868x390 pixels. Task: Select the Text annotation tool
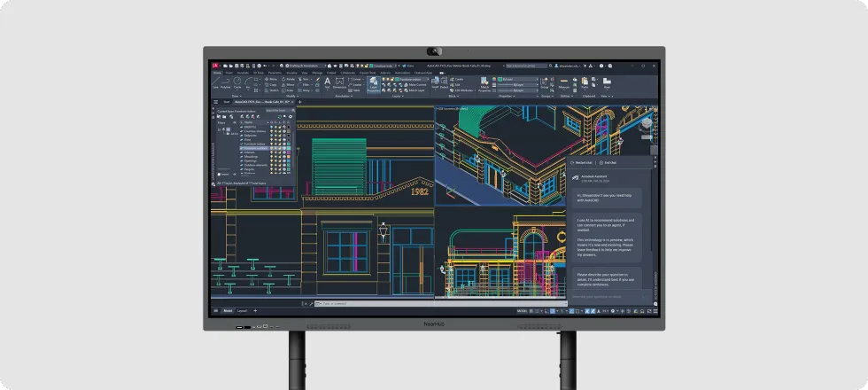pyautogui.click(x=327, y=83)
